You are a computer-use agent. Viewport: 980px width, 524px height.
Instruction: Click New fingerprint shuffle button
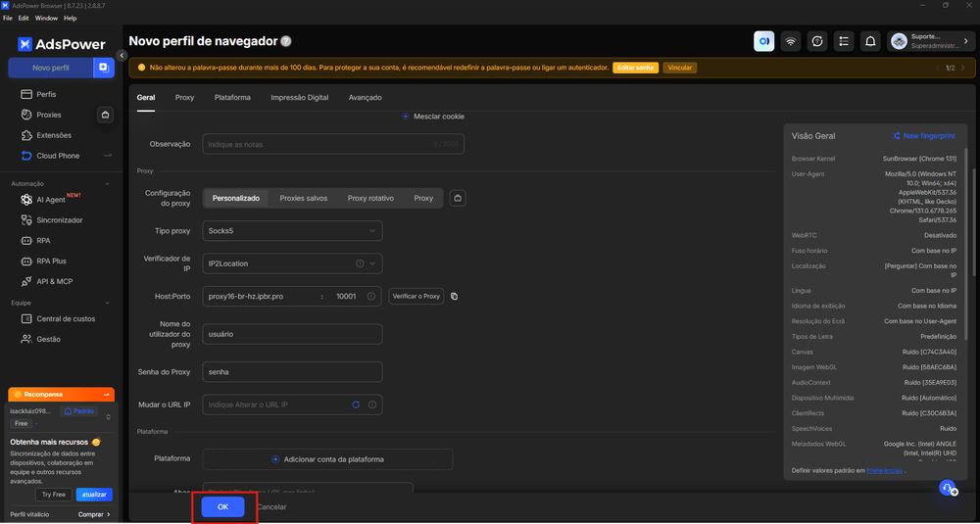point(922,135)
